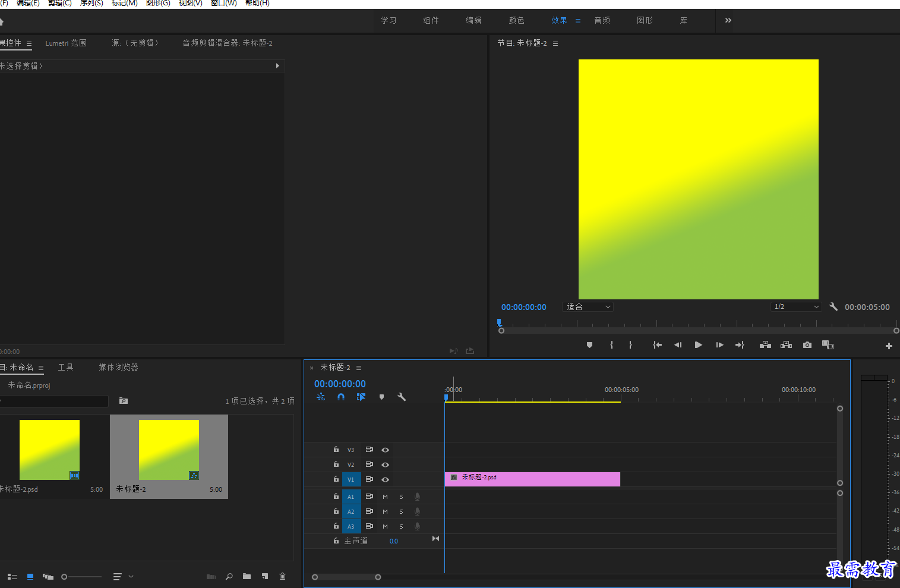
Task: Step forward one frame in program monitor
Action: point(719,345)
